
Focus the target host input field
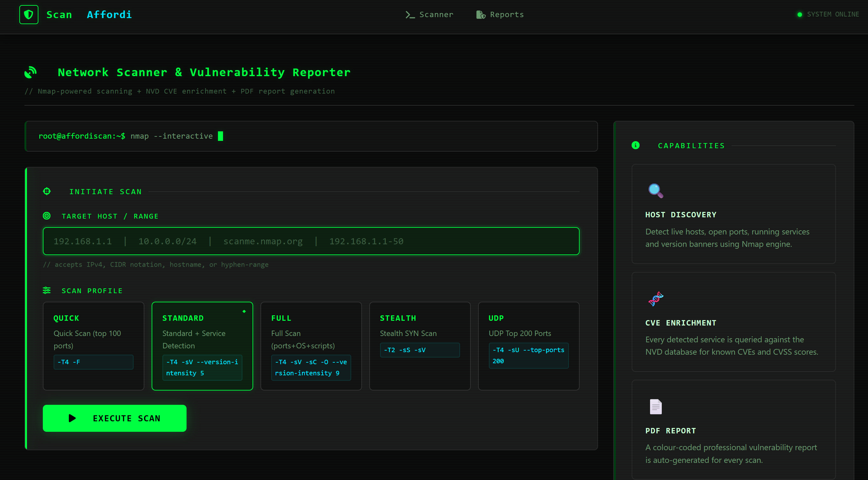pyautogui.click(x=311, y=241)
